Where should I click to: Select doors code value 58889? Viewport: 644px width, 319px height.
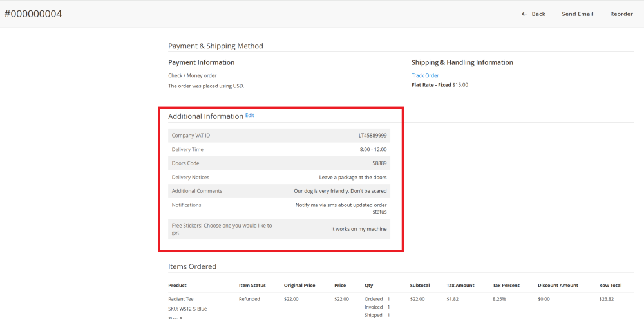(x=379, y=163)
